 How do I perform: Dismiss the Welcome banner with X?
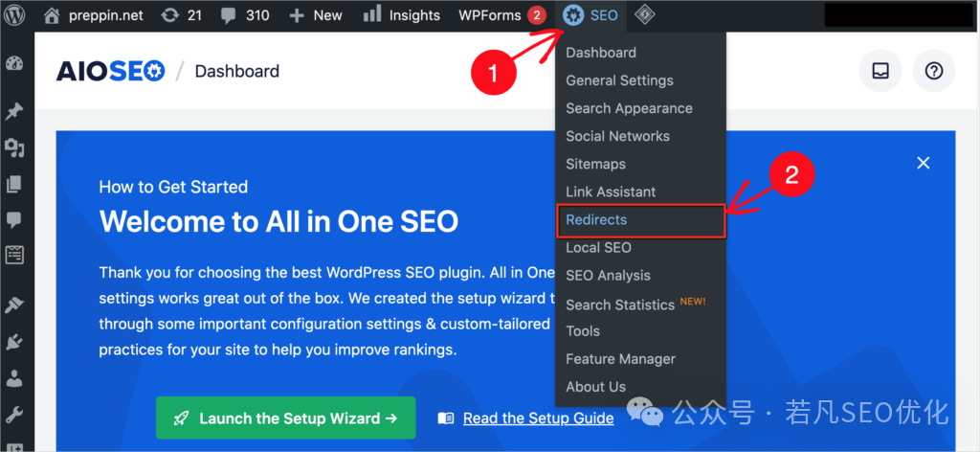point(924,163)
